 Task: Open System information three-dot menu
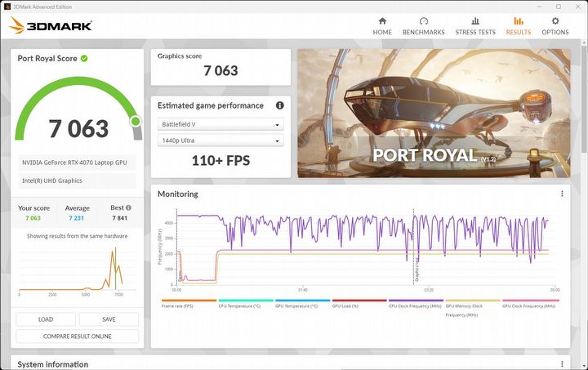tap(562, 364)
